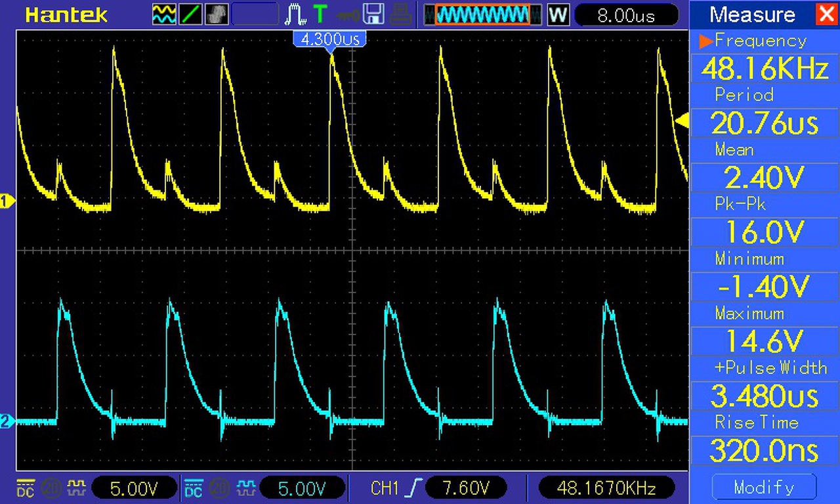Toggle the CH2 DC coupling icon
Image resolution: width=840 pixels, height=504 pixels.
pos(194,488)
